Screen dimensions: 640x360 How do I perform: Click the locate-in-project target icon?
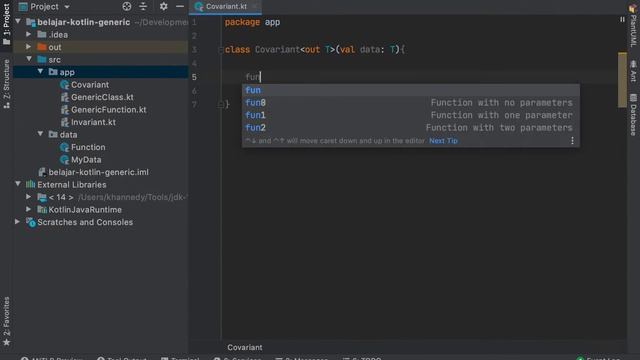127,6
